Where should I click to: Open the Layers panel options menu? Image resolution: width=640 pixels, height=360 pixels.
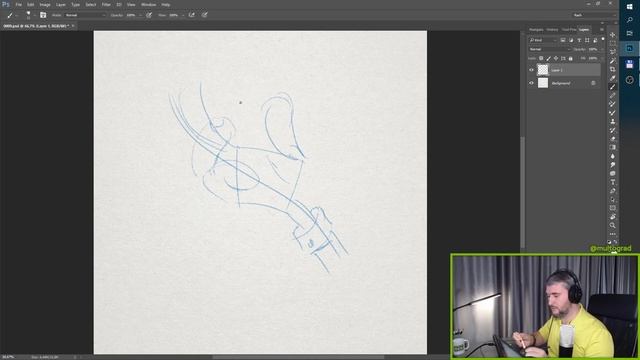coord(602,30)
